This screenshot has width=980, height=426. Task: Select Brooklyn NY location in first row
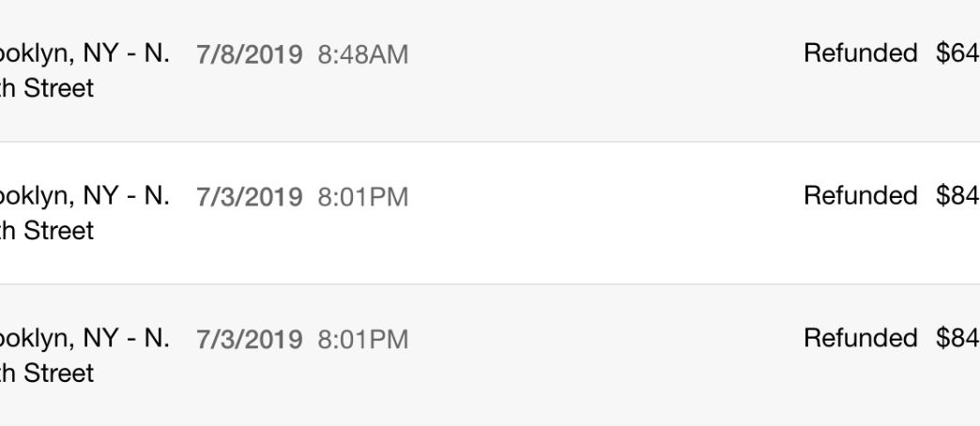84,53
